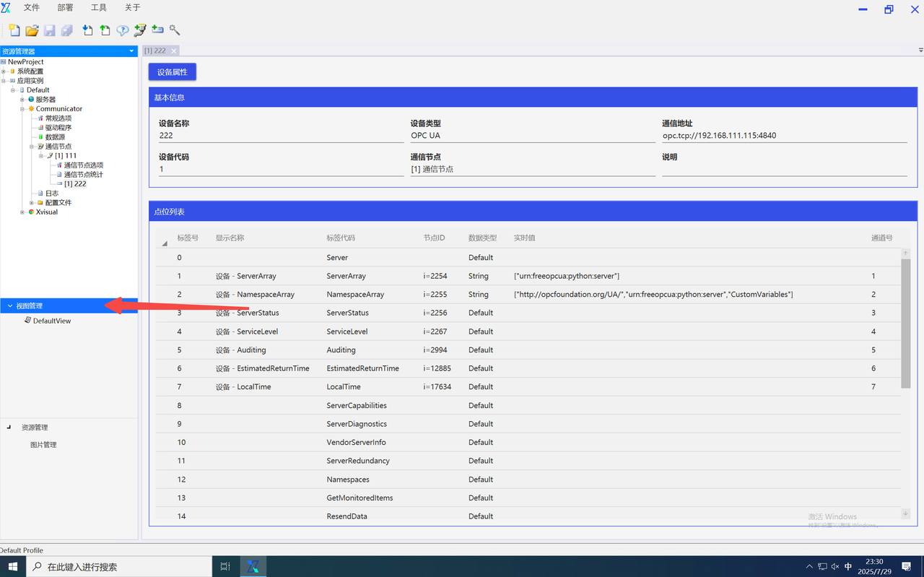Click the magic wand wizard icon
Image resolution: width=924 pixels, height=577 pixels.
(x=175, y=30)
